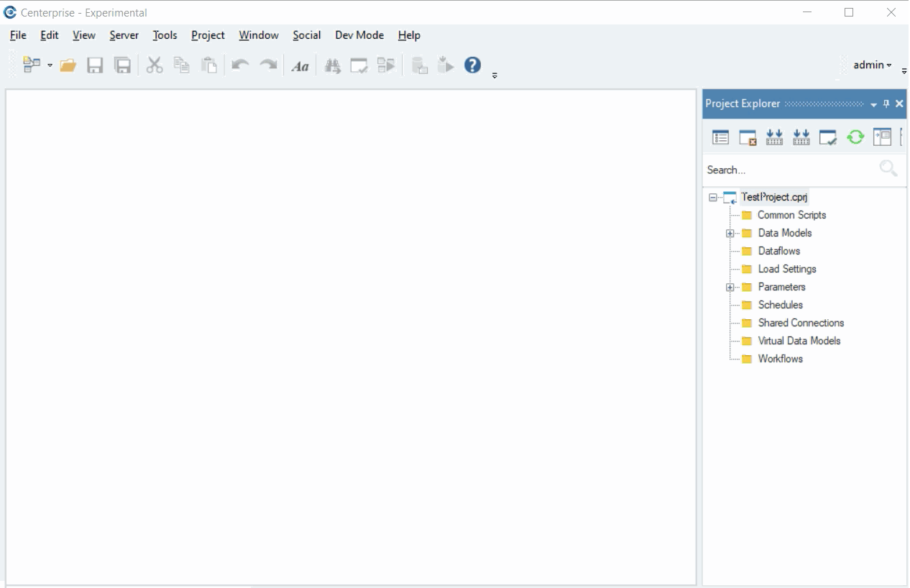
Task: Collapse the TestProject.cprj tree node
Action: coord(712,197)
